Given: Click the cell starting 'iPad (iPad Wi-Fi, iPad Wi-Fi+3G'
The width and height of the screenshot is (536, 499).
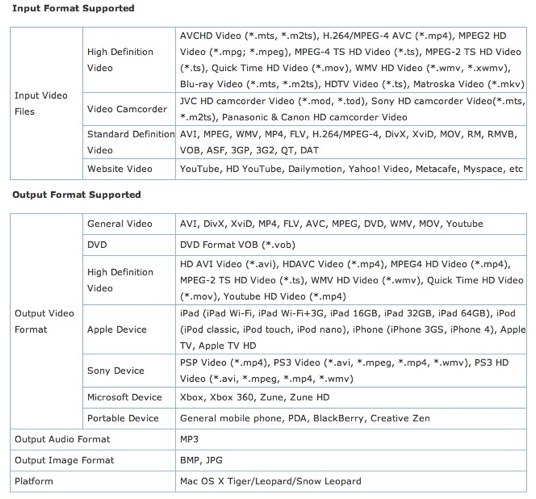Looking at the screenshot, I should point(351,329).
